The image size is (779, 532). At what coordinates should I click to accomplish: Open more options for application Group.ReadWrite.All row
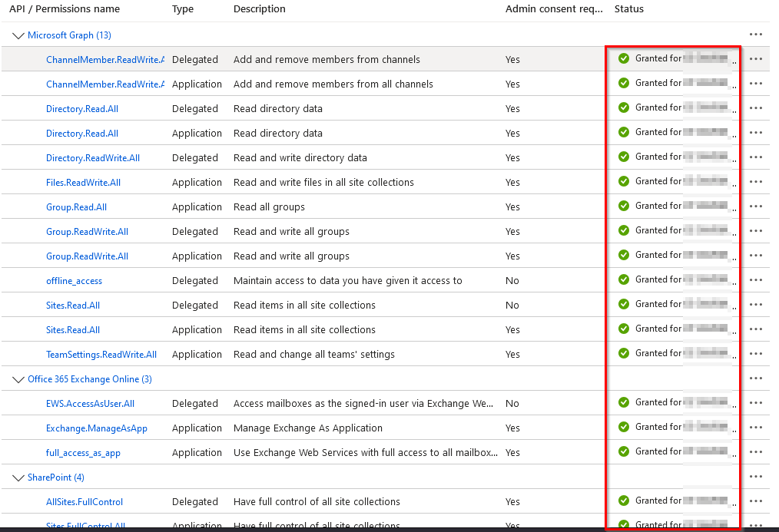tap(756, 255)
